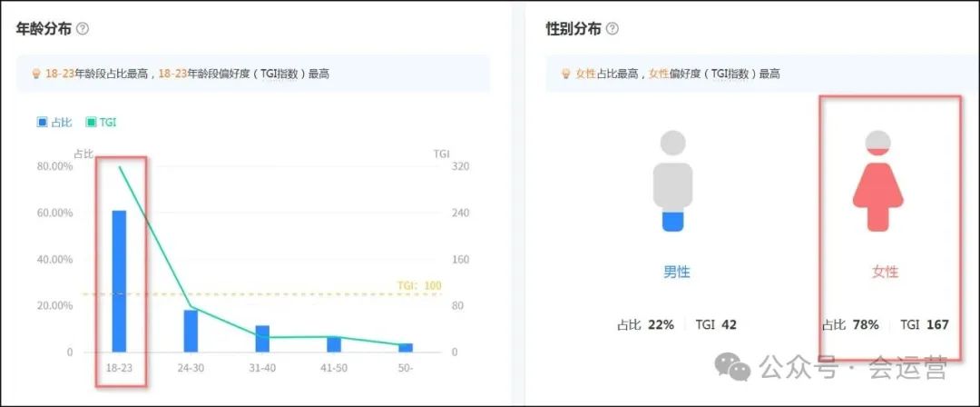Click the 年龄分布 heading
The height and width of the screenshot is (407, 980).
(x=44, y=29)
